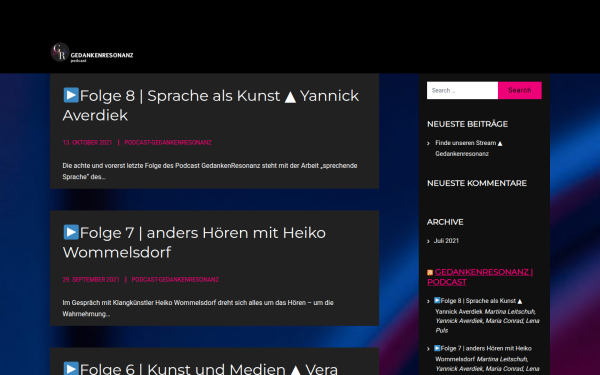Click the Archive heading
The image size is (600, 375).
click(445, 222)
